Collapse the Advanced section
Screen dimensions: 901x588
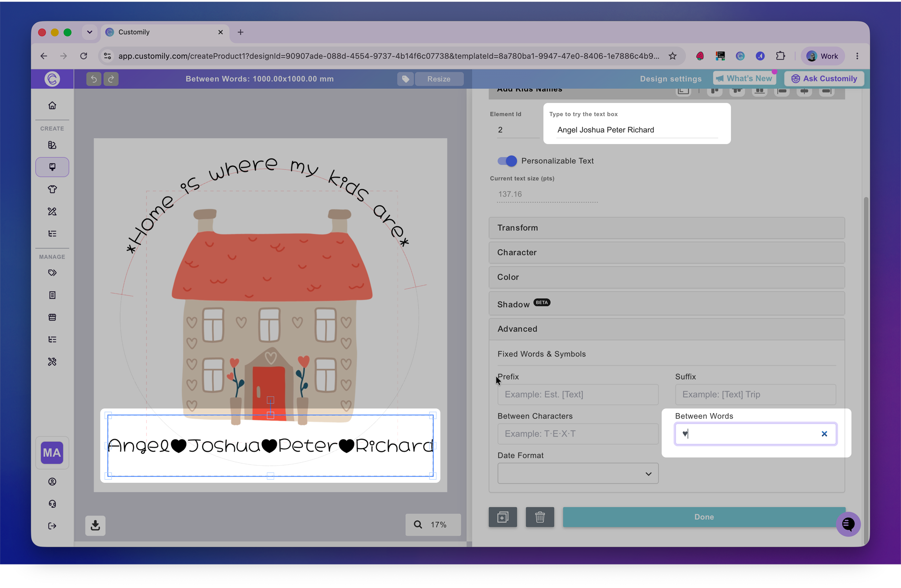point(667,329)
